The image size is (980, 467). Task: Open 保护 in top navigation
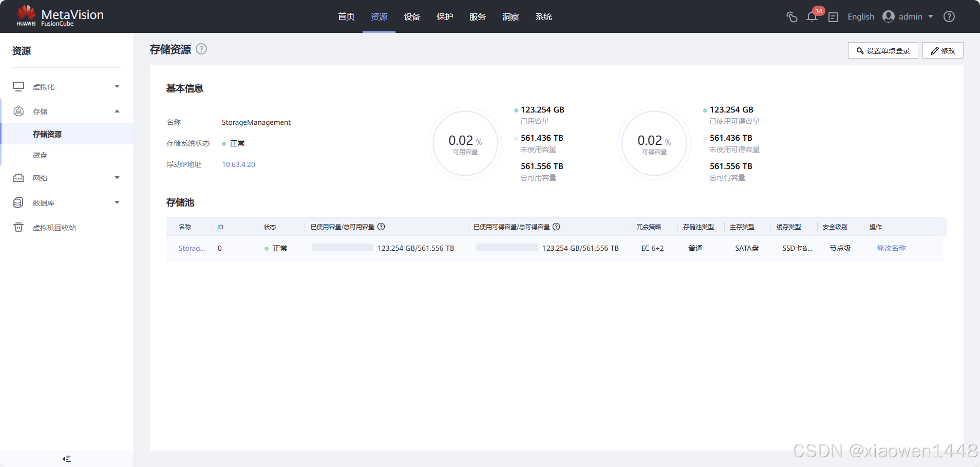445,16
